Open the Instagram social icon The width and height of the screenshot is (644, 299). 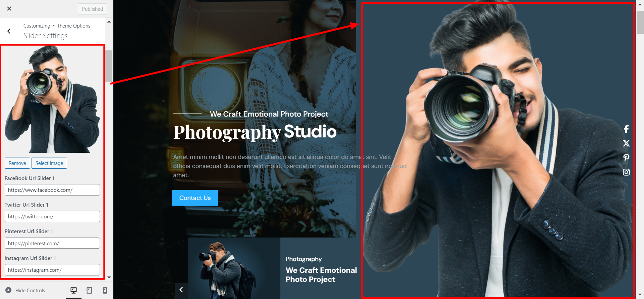click(x=626, y=172)
